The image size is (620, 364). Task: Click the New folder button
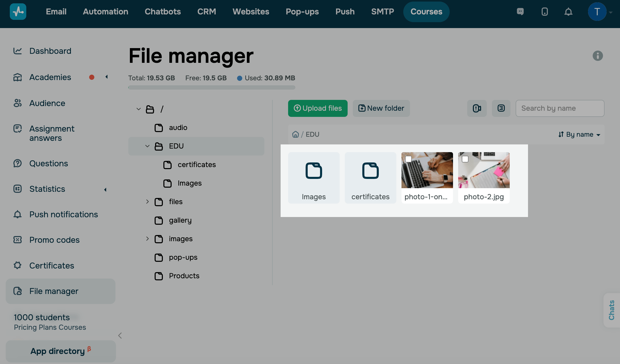[381, 108]
